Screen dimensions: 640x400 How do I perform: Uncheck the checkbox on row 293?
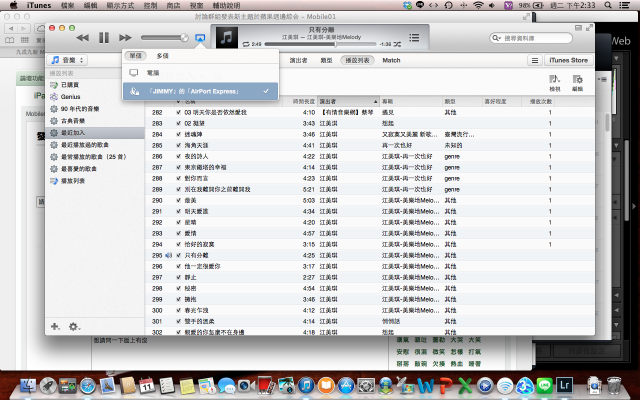[178, 233]
